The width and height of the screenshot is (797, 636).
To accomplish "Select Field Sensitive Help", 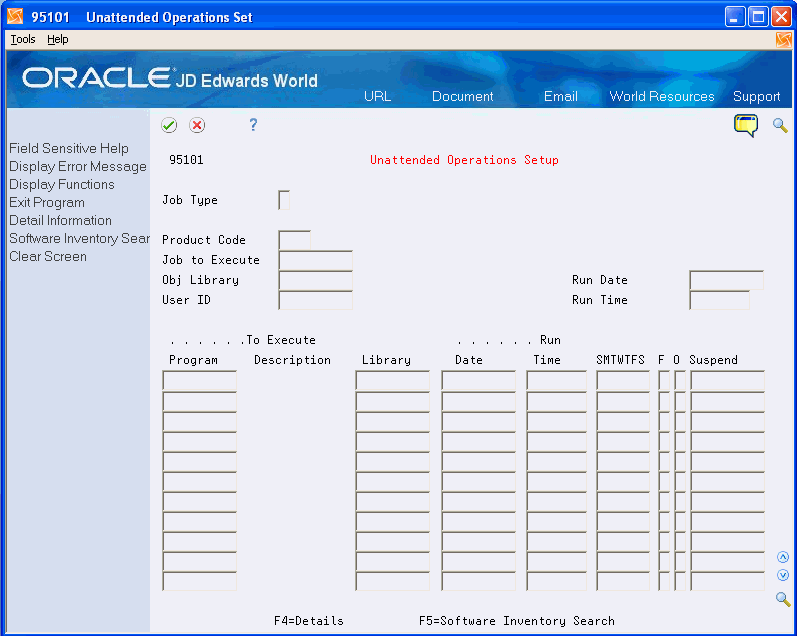I will tap(69, 148).
